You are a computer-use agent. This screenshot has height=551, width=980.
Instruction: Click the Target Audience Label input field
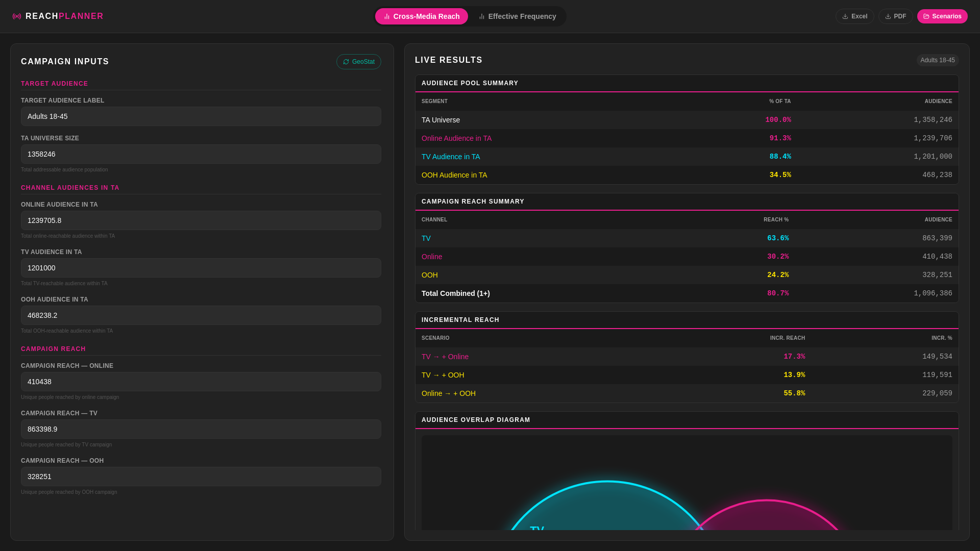coord(201,116)
